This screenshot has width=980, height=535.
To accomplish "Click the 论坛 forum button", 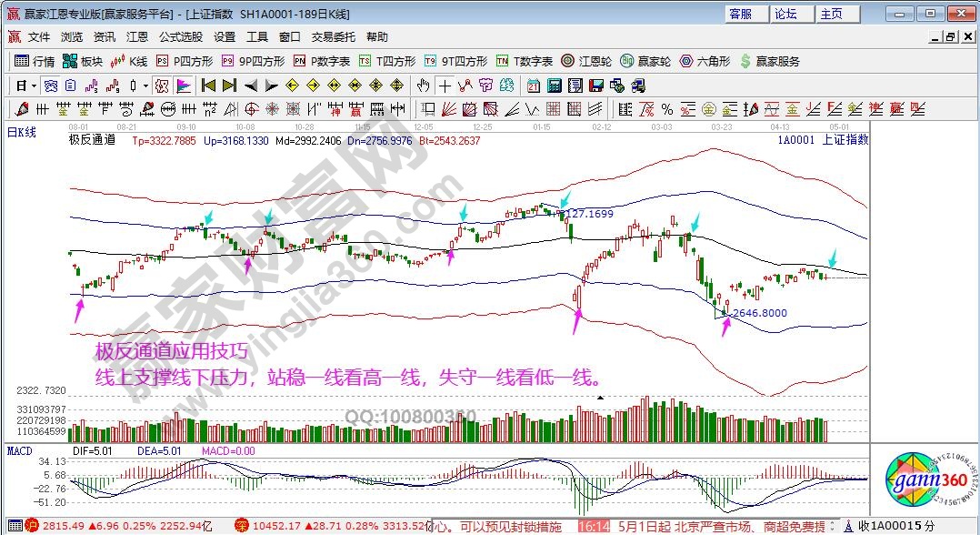I will click(785, 14).
